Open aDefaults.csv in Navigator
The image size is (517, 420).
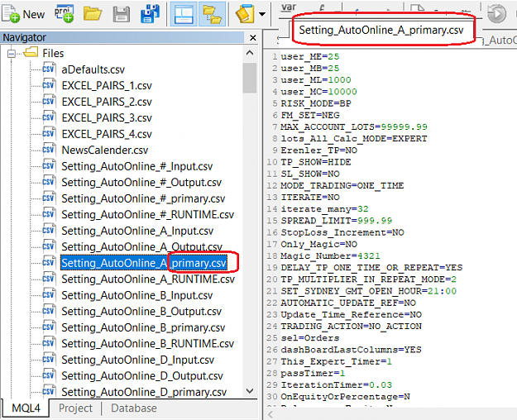93,69
